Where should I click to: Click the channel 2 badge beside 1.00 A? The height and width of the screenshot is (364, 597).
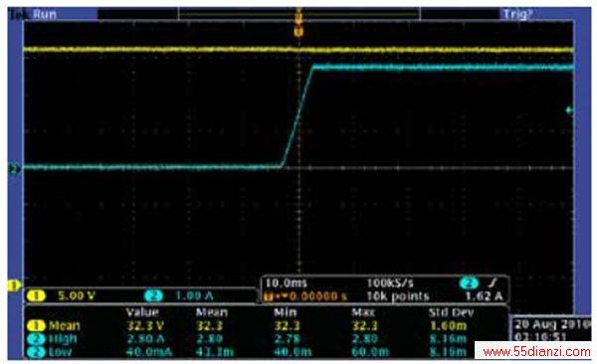[x=153, y=295]
